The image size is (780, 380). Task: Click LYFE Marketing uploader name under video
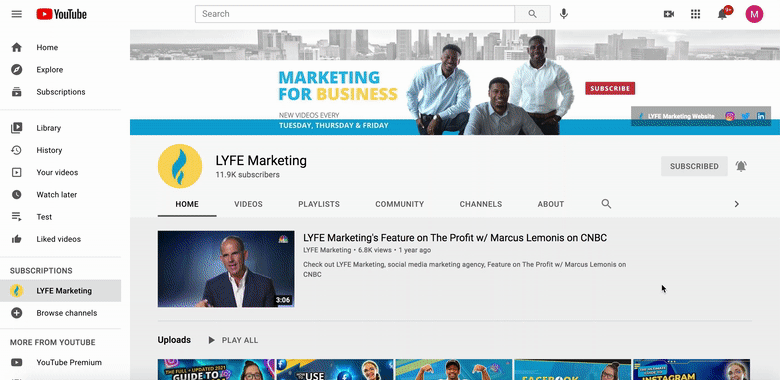(x=327, y=250)
